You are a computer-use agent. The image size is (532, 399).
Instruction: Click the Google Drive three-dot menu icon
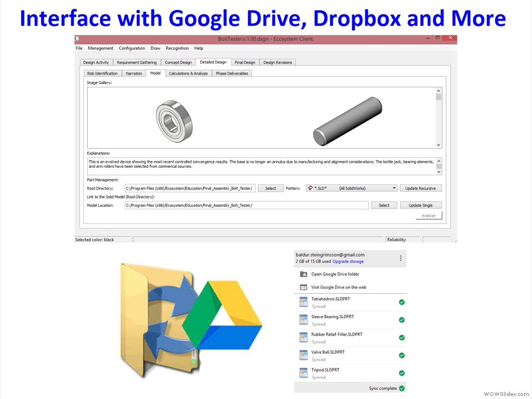point(401,258)
